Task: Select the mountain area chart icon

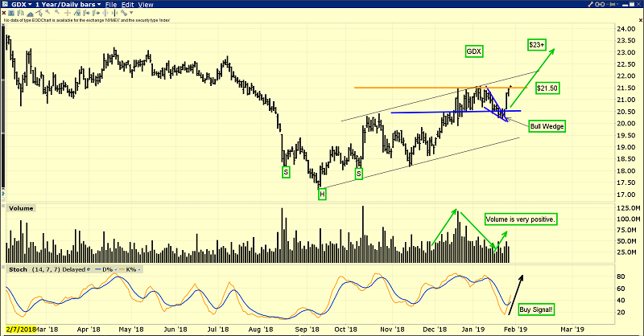Action: (x=30, y=14)
